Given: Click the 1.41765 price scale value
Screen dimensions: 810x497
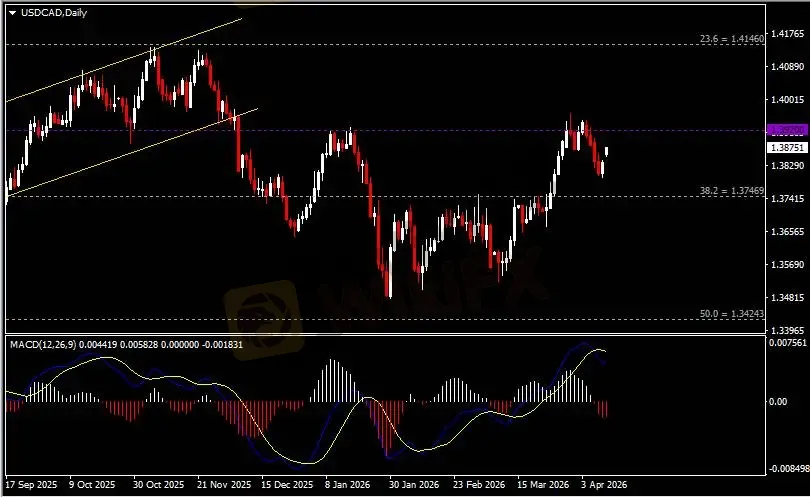Looking at the screenshot, I should click(787, 34).
